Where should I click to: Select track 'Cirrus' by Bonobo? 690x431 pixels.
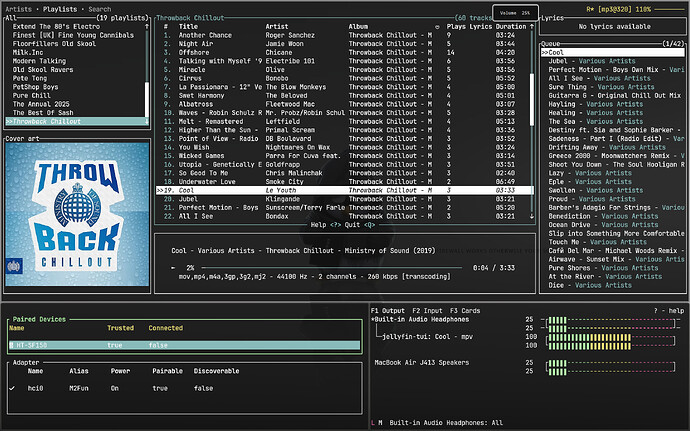(345, 78)
